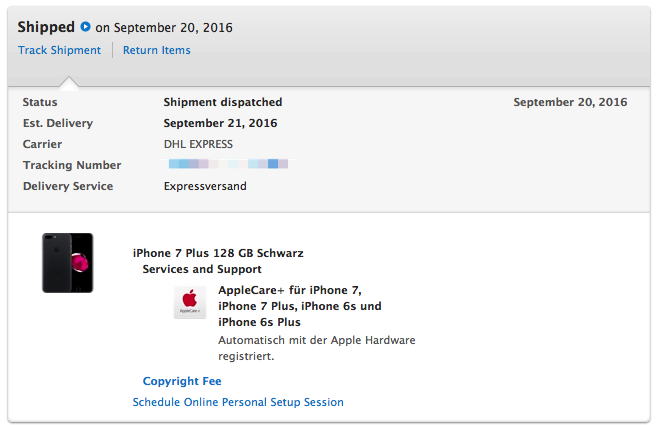Click the DHL EXPRESS carrier text
The image size is (658, 425).
[x=198, y=144]
